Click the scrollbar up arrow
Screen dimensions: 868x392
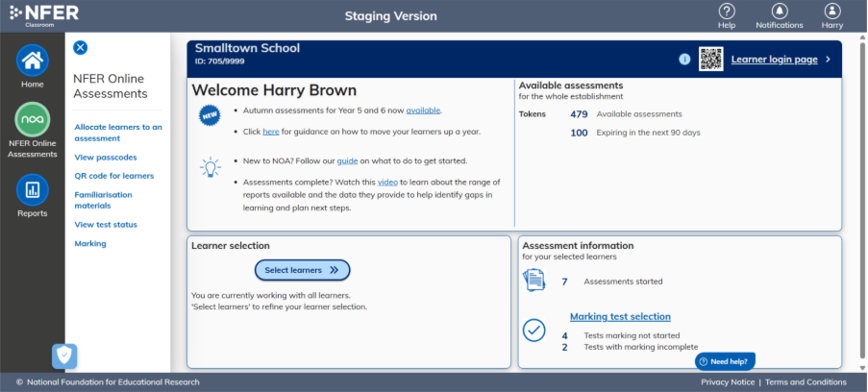[862, 38]
